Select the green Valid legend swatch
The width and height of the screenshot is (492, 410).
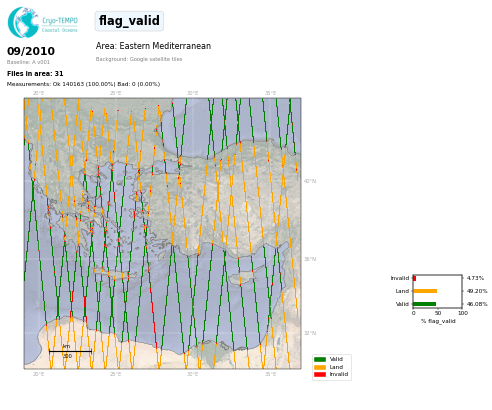320,359
